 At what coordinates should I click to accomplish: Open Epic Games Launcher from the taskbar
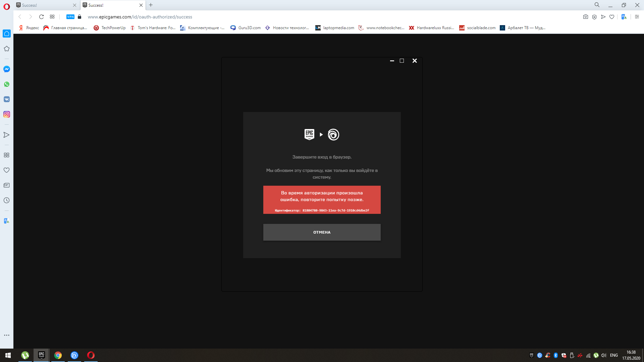(42, 355)
